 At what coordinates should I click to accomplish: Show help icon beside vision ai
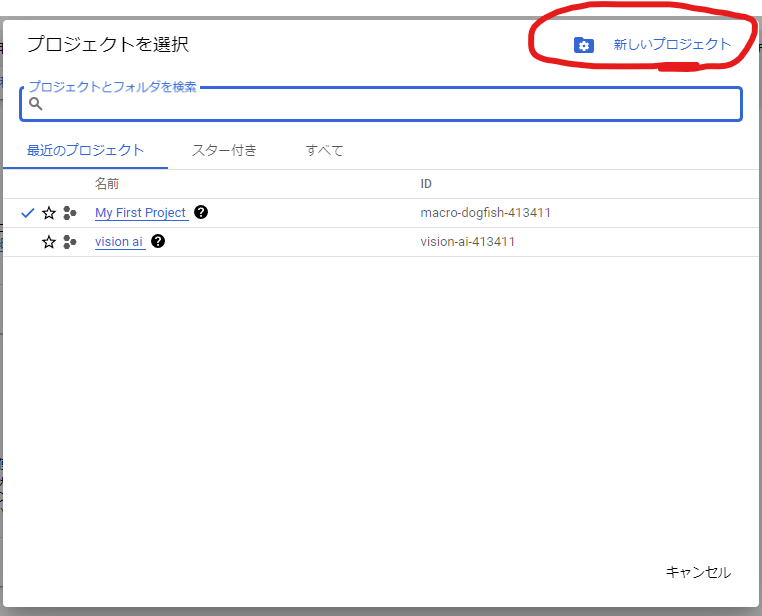click(x=158, y=241)
